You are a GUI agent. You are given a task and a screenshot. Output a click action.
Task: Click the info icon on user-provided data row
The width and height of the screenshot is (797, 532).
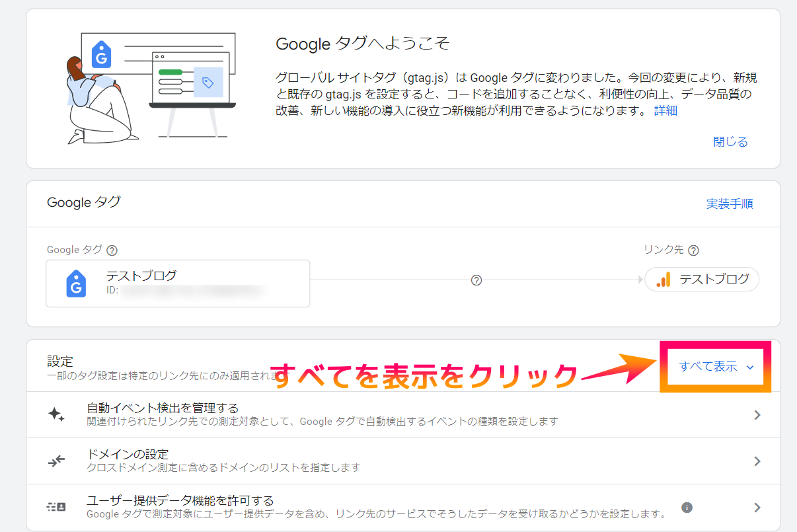687,508
